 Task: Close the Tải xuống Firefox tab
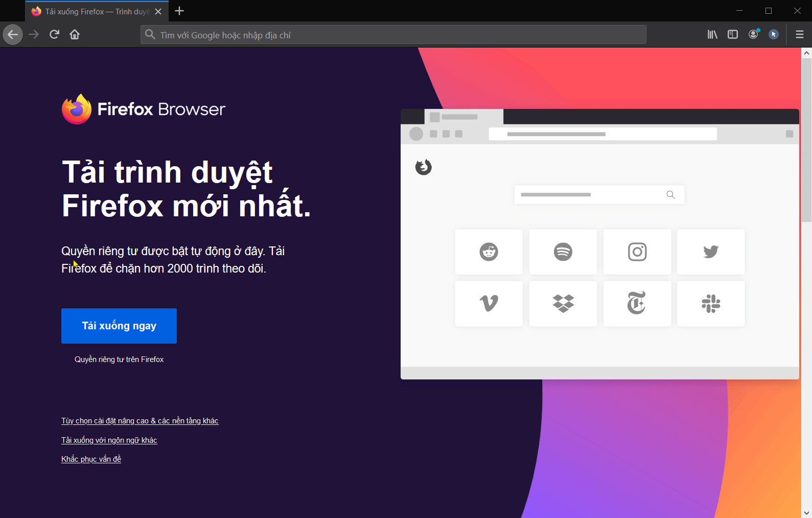(x=158, y=11)
